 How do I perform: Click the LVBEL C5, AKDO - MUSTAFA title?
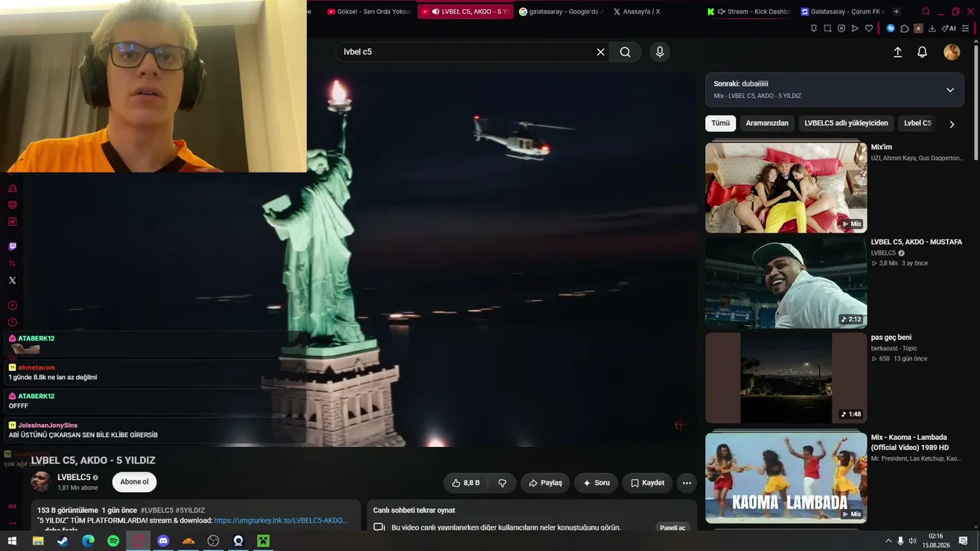[x=916, y=242]
